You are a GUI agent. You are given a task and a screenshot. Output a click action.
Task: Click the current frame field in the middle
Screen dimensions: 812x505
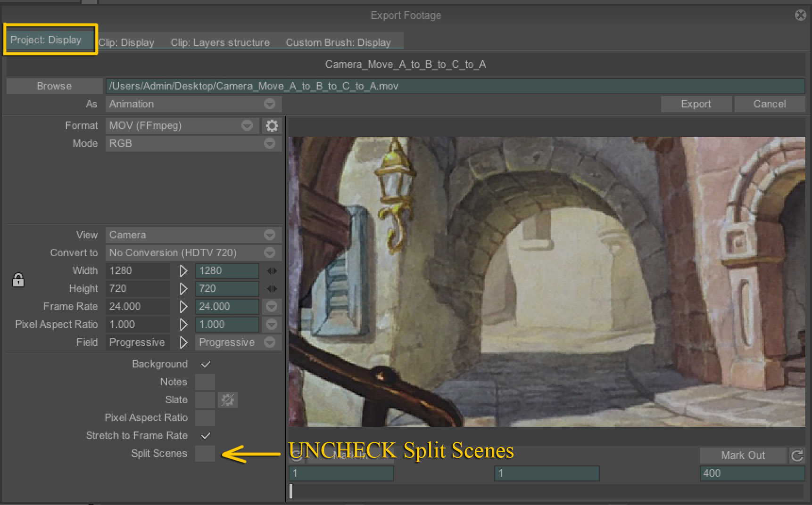[547, 473]
